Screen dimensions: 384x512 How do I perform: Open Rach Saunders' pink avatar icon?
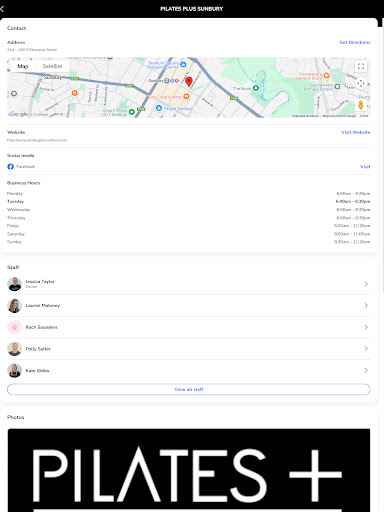[x=14, y=327]
